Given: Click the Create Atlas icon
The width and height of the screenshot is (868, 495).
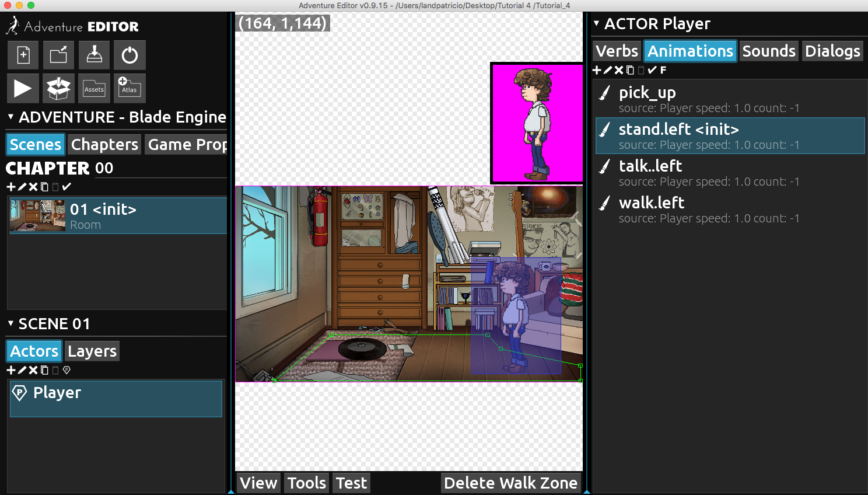Looking at the screenshot, I should pyautogui.click(x=129, y=89).
